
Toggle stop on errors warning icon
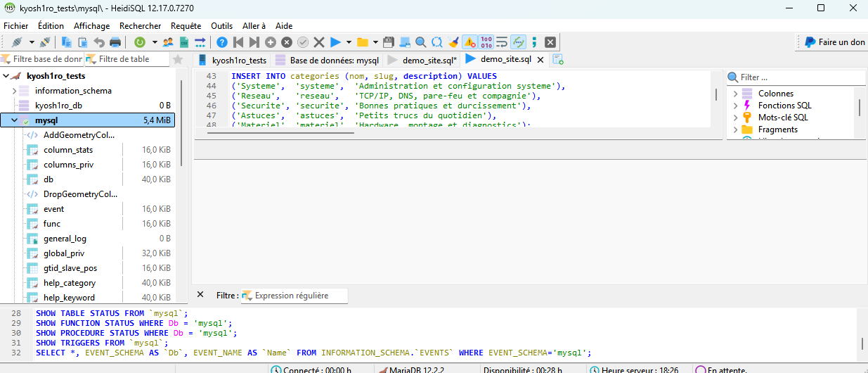[469, 42]
